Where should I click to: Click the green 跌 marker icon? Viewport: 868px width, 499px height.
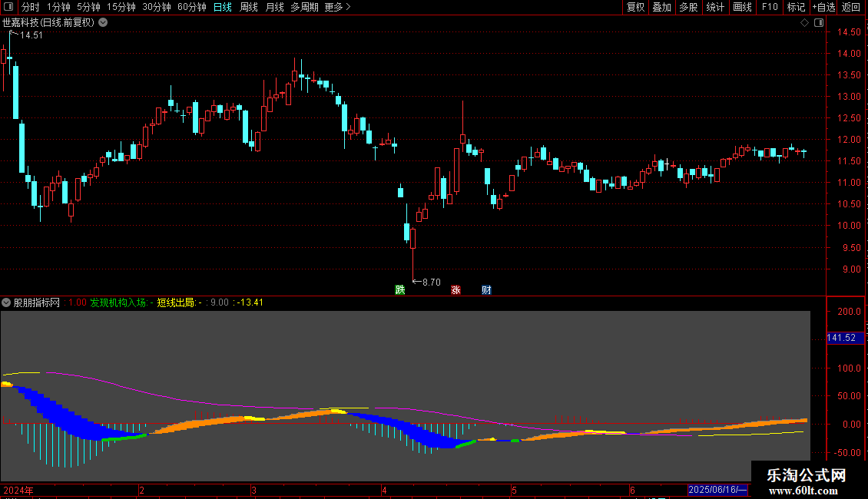click(399, 290)
